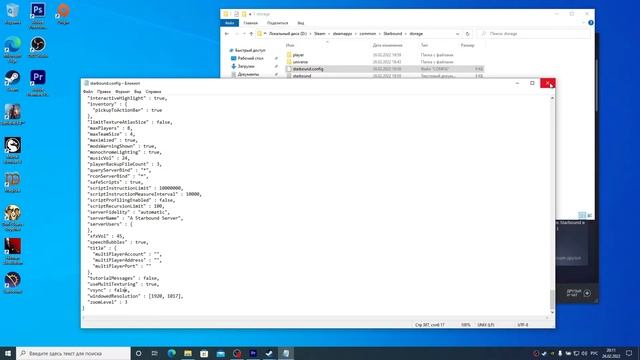Image resolution: width=640 pixels, height=360 pixels.
Task: Open Cortana circle in taskbar
Action: 138,353
